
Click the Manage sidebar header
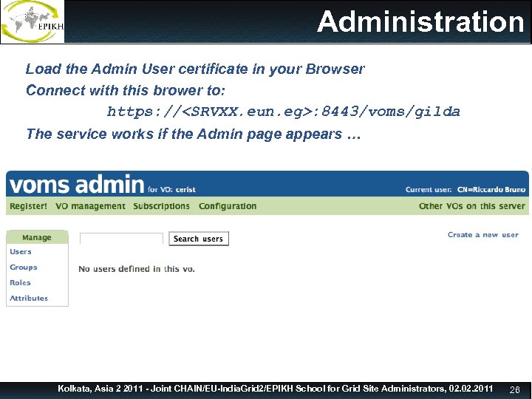37,237
